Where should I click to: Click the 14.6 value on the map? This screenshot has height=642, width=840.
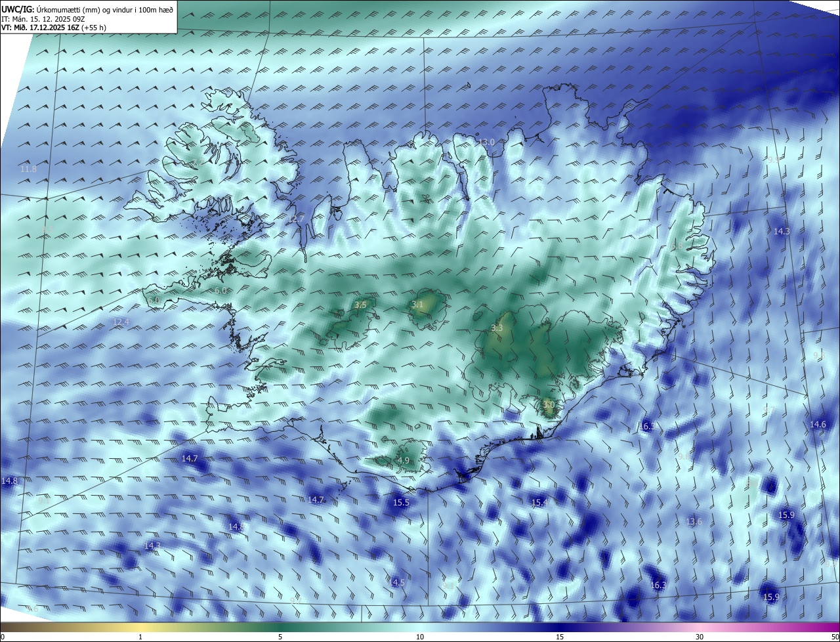(x=818, y=425)
